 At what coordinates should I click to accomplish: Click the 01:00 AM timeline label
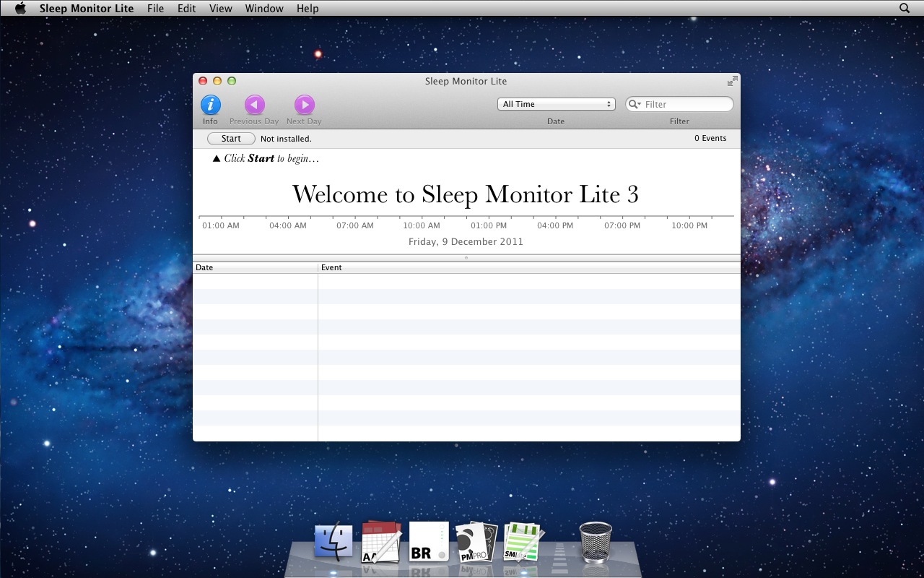click(x=221, y=225)
